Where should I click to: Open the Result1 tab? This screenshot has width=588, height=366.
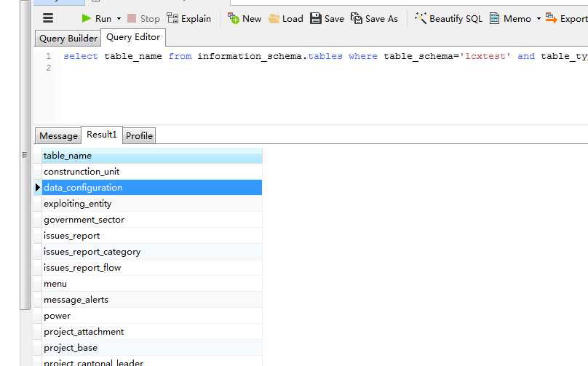tap(102, 135)
